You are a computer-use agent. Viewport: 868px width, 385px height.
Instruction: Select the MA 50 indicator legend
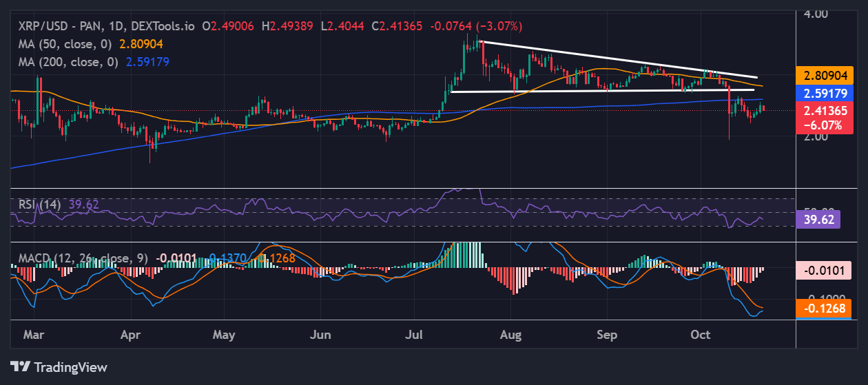pyautogui.click(x=65, y=43)
